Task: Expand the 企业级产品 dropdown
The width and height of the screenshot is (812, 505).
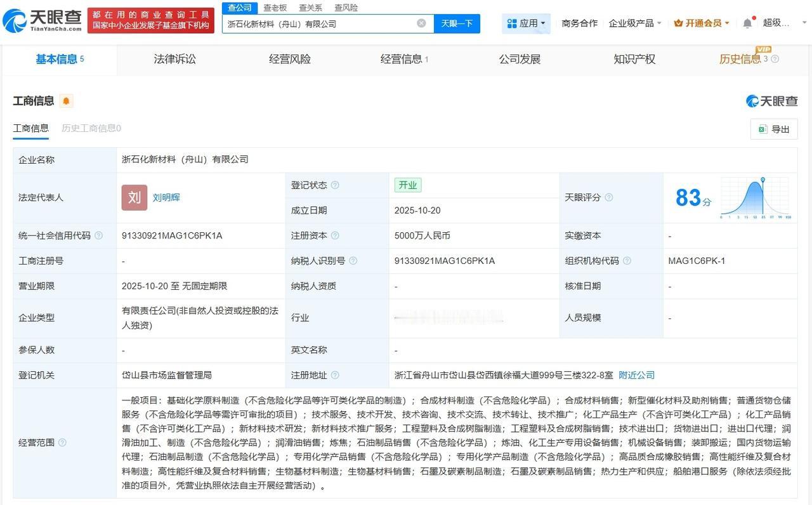Action: pos(634,23)
